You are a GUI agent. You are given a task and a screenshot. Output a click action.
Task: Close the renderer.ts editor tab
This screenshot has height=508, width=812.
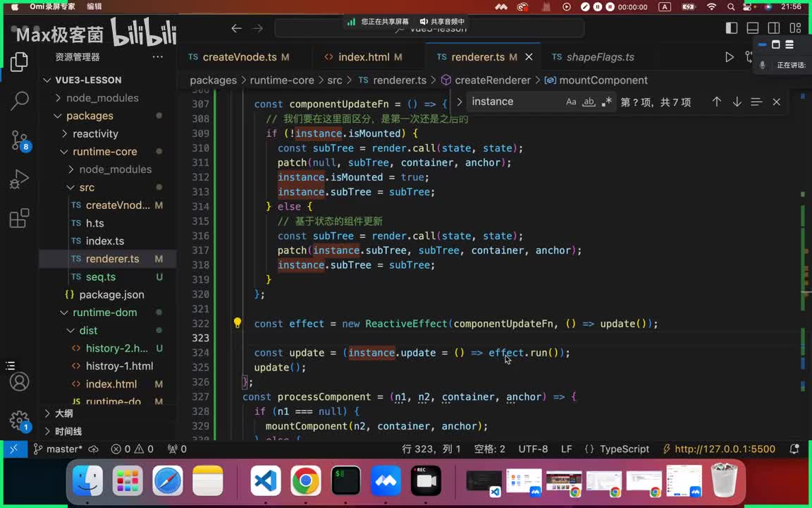coord(529,57)
